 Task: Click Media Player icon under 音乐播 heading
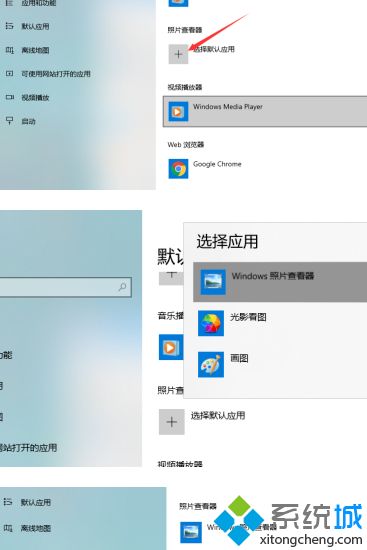[171, 347]
